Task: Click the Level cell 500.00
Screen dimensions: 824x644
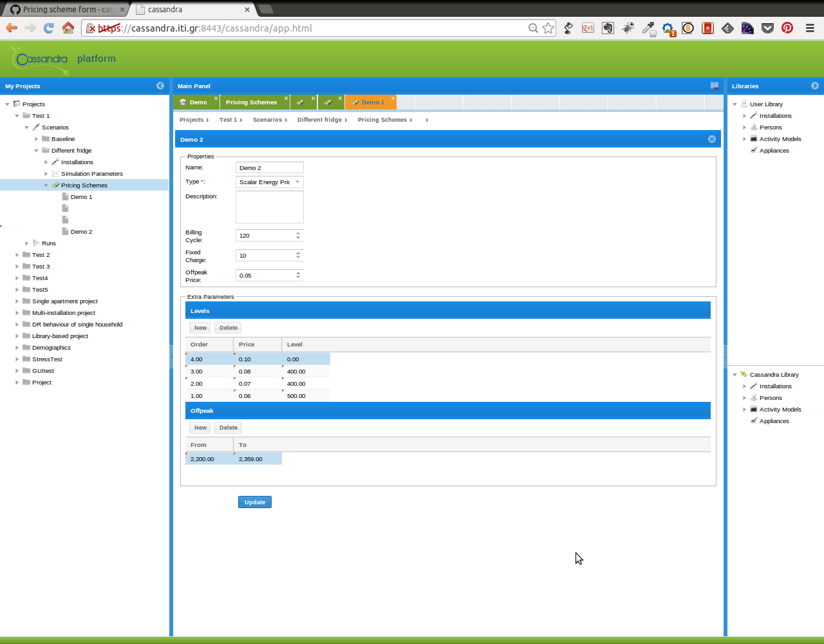Action: 306,396
